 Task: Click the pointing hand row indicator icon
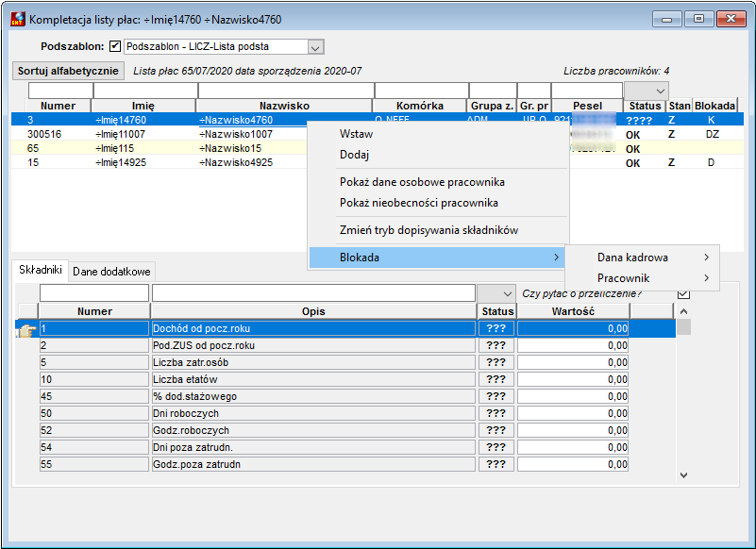[26, 331]
